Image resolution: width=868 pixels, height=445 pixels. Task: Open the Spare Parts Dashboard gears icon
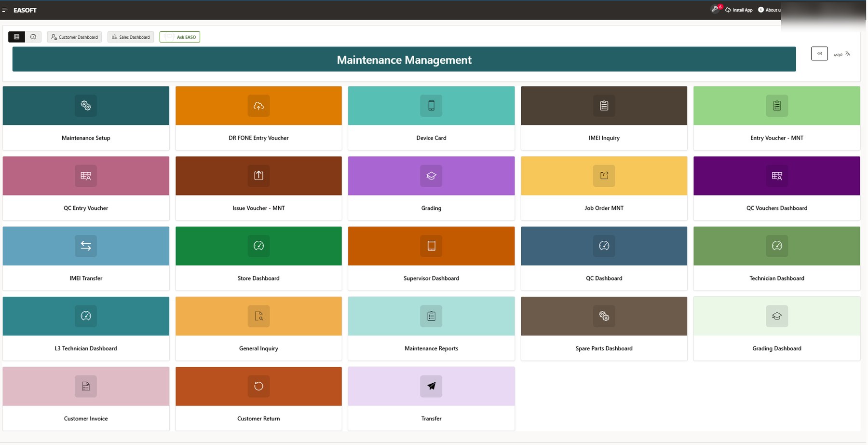click(604, 316)
